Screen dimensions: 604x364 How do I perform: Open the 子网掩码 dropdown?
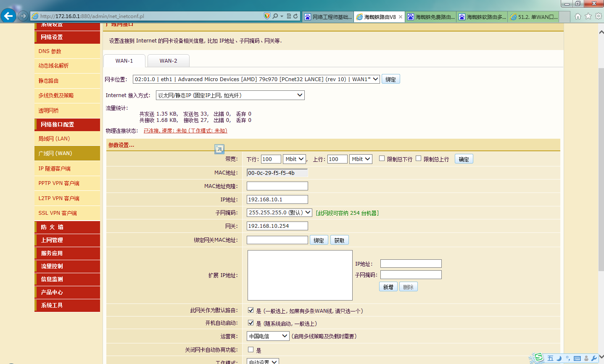click(x=279, y=213)
